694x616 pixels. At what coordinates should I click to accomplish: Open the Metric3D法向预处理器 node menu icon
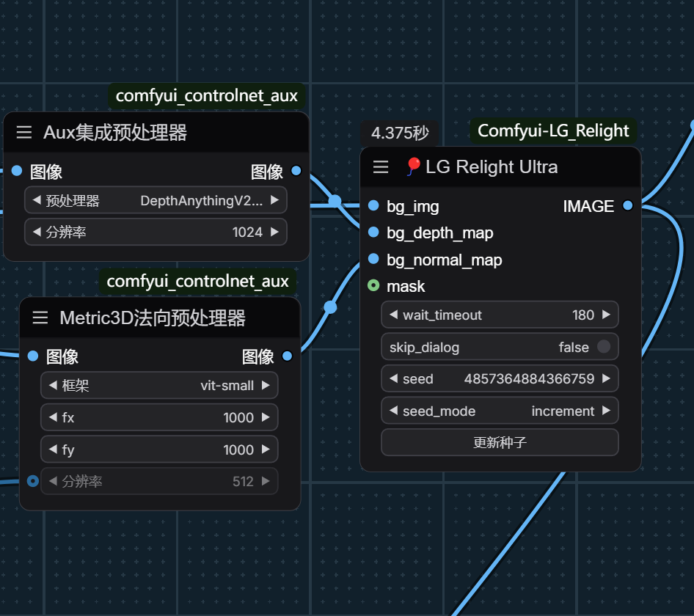pyautogui.click(x=40, y=318)
